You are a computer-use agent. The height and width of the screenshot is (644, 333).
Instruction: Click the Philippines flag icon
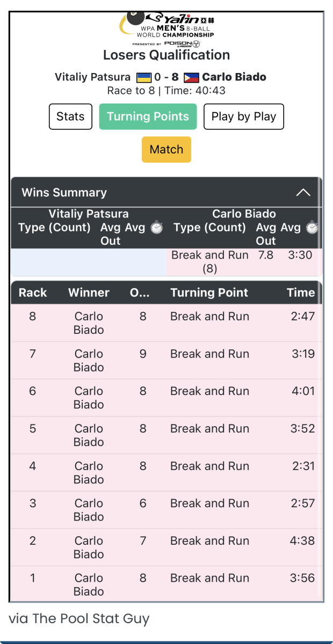191,78
